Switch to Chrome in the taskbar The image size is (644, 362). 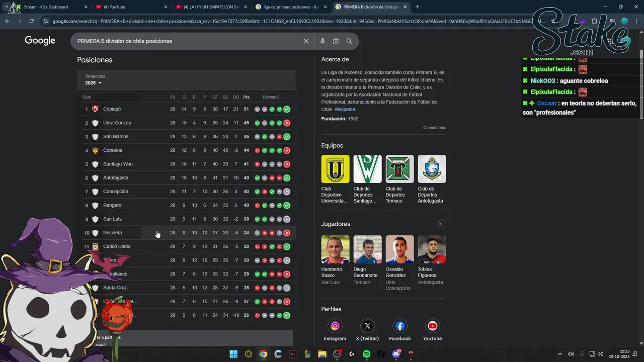point(263,354)
